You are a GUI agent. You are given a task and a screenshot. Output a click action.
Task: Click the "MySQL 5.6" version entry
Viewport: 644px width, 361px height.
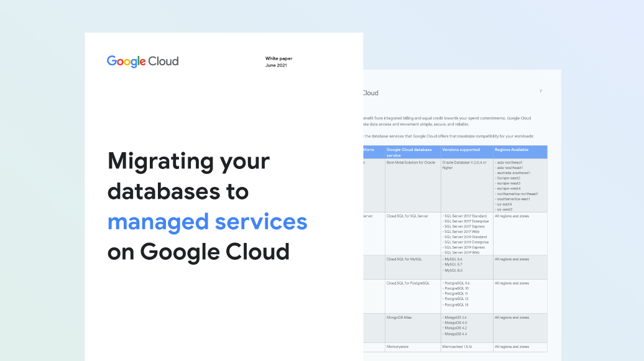452,260
